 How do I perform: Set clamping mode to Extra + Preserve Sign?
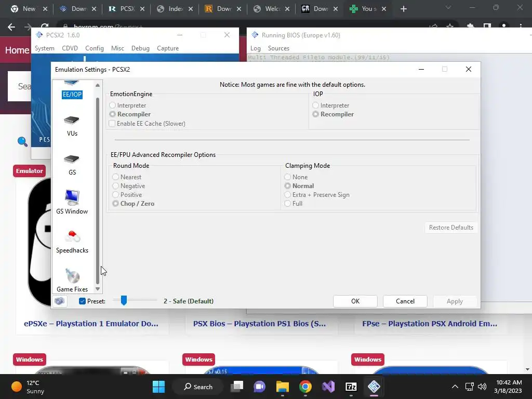pyautogui.click(x=288, y=194)
